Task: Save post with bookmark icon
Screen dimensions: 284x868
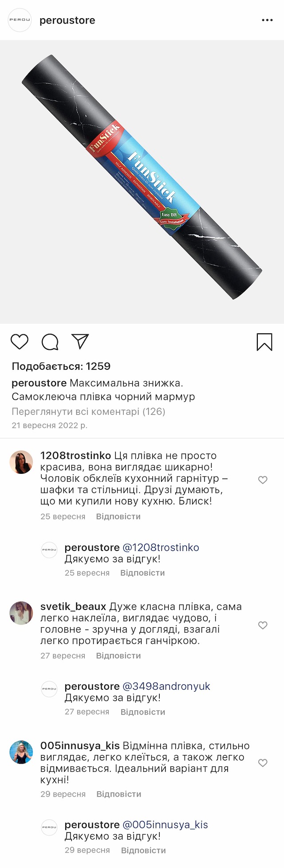Action: [x=264, y=342]
